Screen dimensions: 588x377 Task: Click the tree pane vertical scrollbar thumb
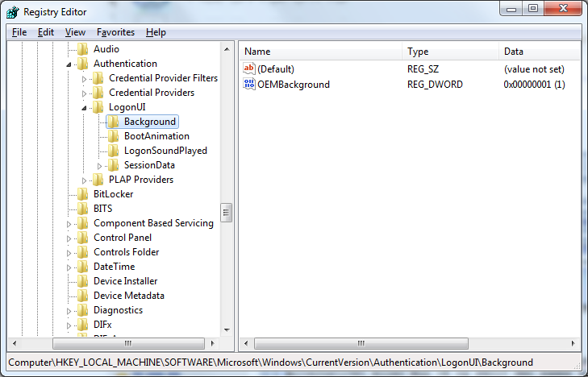click(226, 213)
